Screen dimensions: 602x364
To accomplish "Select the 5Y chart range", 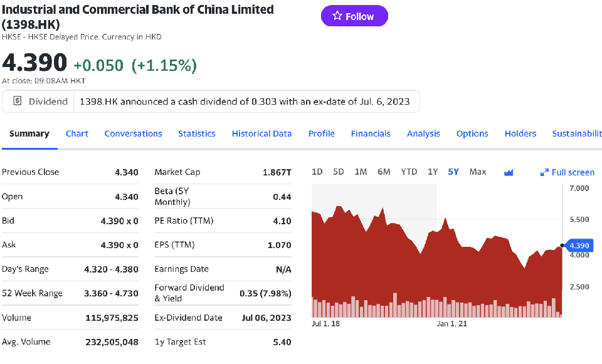I will 453,172.
